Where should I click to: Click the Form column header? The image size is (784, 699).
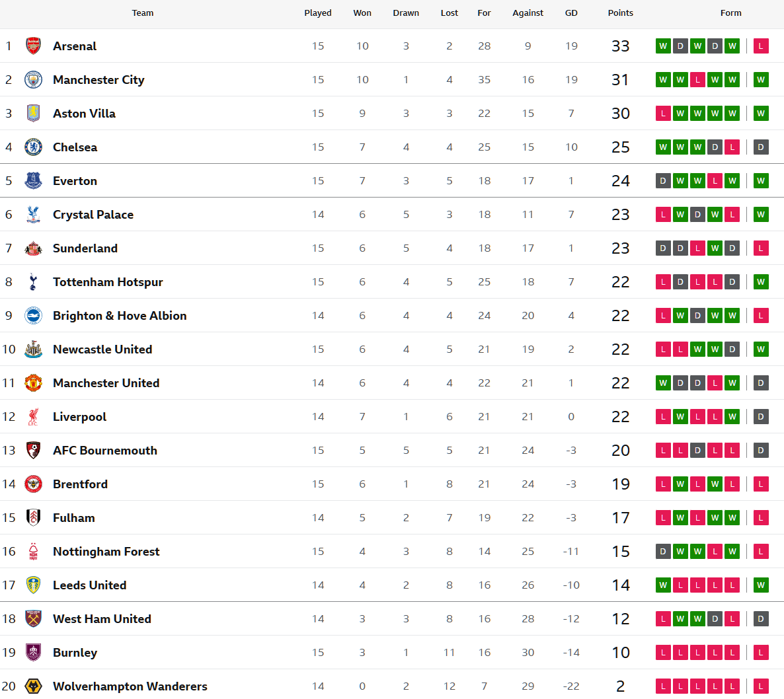coord(730,13)
